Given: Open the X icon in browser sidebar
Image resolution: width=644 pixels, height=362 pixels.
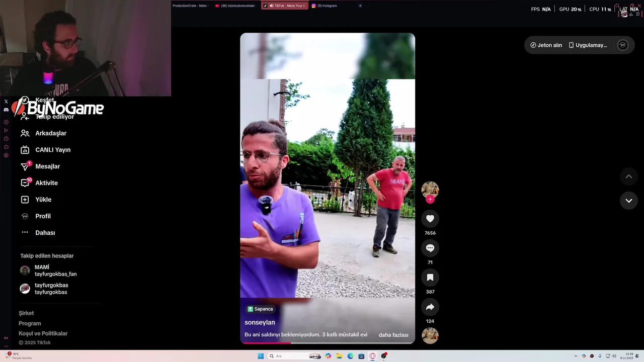Looking at the screenshot, I should [6, 101].
